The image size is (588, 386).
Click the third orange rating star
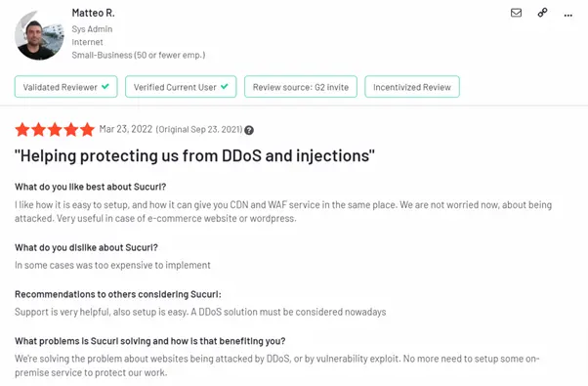(x=55, y=129)
